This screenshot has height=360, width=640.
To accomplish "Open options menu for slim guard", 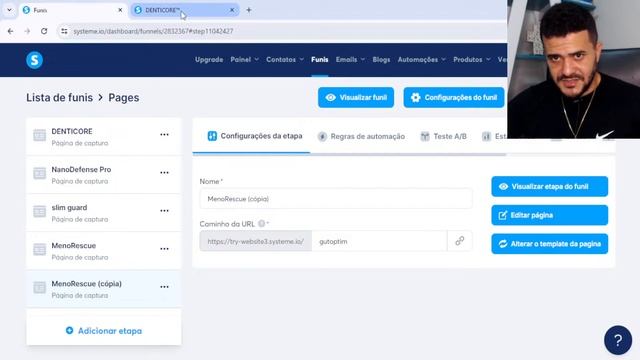I will point(164,211).
